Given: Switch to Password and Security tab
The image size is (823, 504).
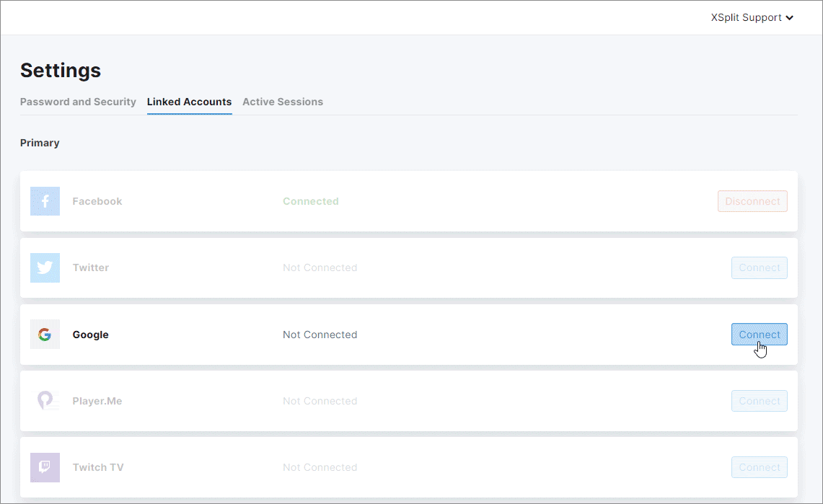Looking at the screenshot, I should (78, 102).
